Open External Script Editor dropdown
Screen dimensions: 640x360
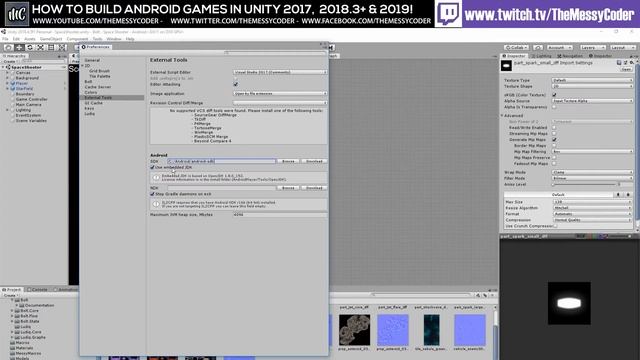pyautogui.click(x=280, y=72)
